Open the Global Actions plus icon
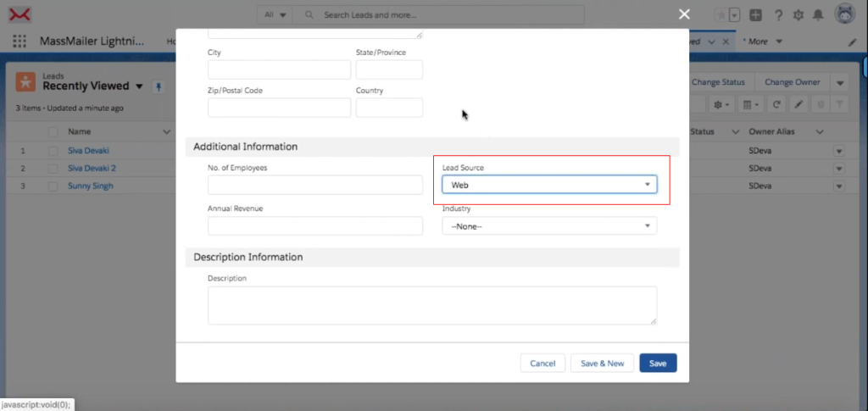868x411 pixels. coord(755,15)
